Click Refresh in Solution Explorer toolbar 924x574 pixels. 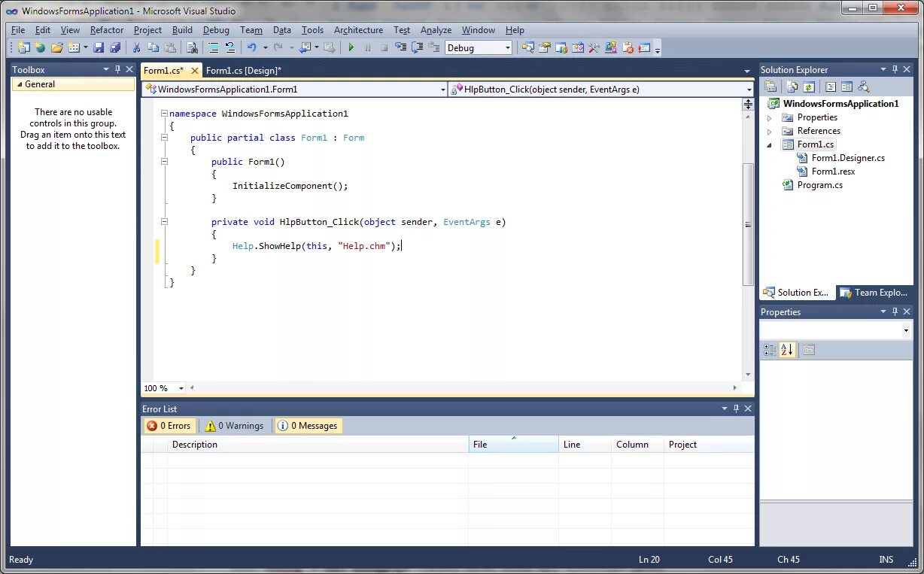808,87
